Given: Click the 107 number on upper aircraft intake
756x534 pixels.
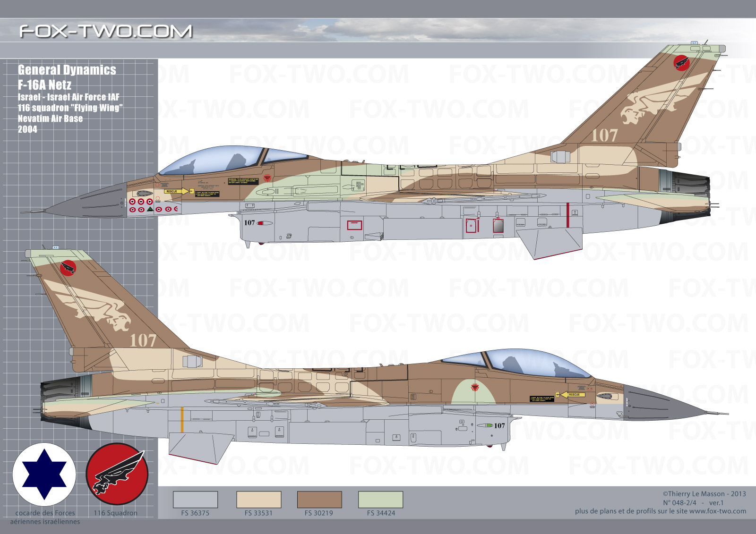Looking at the screenshot, I should (249, 223).
